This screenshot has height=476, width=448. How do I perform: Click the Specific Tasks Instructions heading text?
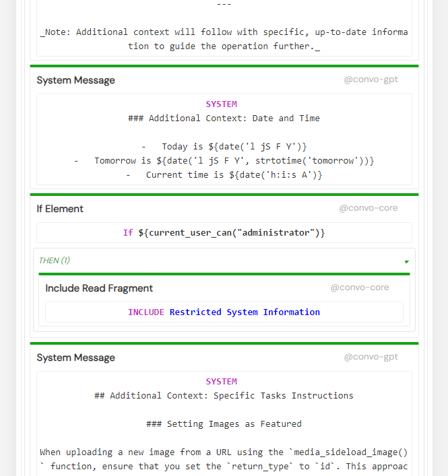(x=224, y=396)
